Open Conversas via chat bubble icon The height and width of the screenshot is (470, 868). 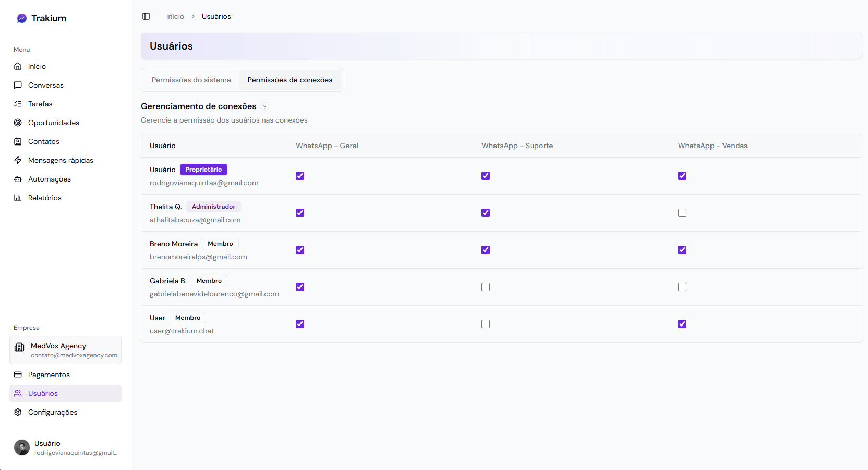18,85
